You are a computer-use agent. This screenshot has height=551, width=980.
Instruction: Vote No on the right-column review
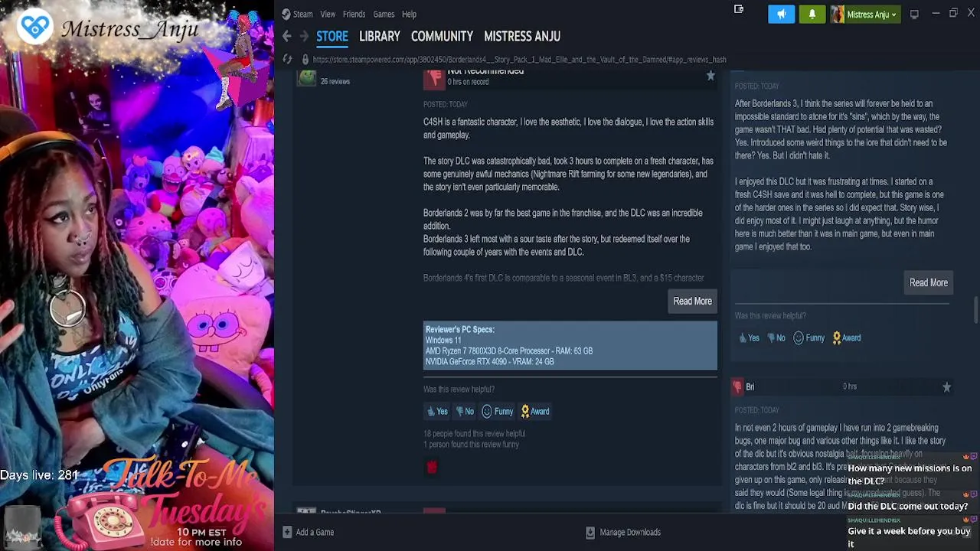click(776, 337)
